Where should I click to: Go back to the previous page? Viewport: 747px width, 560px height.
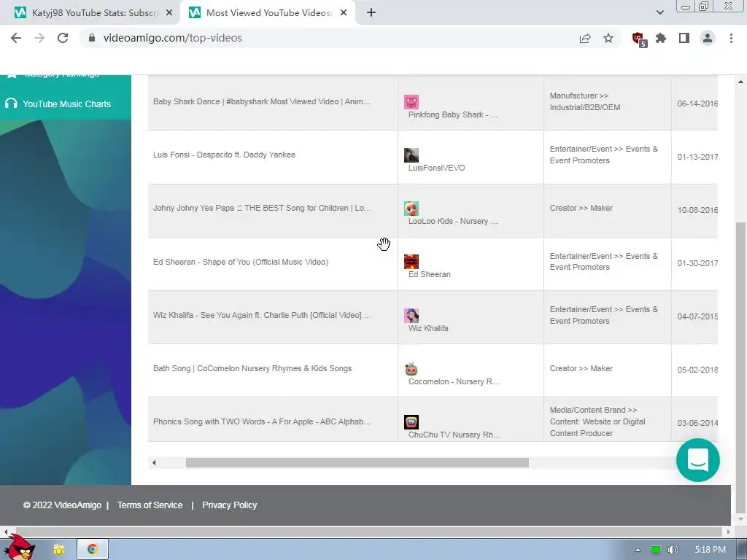point(16,38)
